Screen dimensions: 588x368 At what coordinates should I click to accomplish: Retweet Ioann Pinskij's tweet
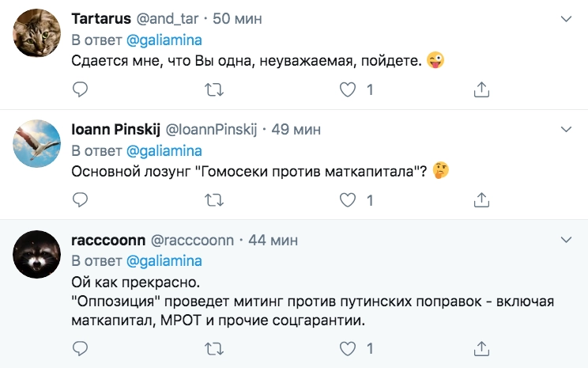(213, 201)
